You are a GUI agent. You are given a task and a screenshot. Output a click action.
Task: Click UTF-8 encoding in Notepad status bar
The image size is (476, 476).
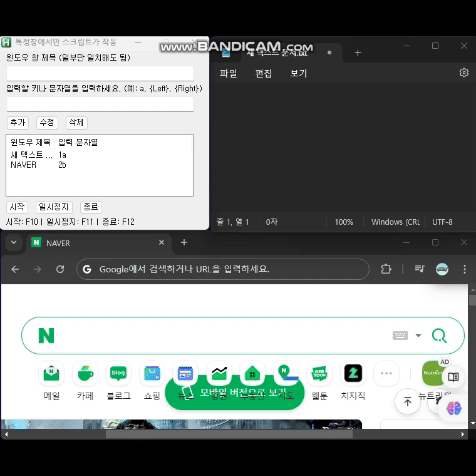(442, 222)
